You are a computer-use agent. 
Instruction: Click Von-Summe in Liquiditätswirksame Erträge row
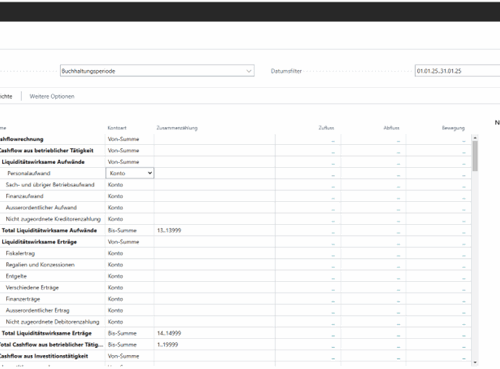point(123,242)
